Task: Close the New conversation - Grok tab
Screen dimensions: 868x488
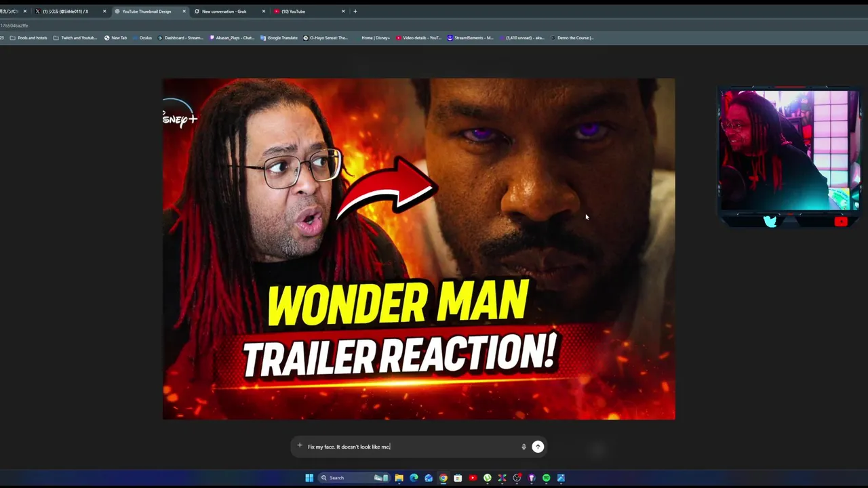Action: (x=264, y=12)
